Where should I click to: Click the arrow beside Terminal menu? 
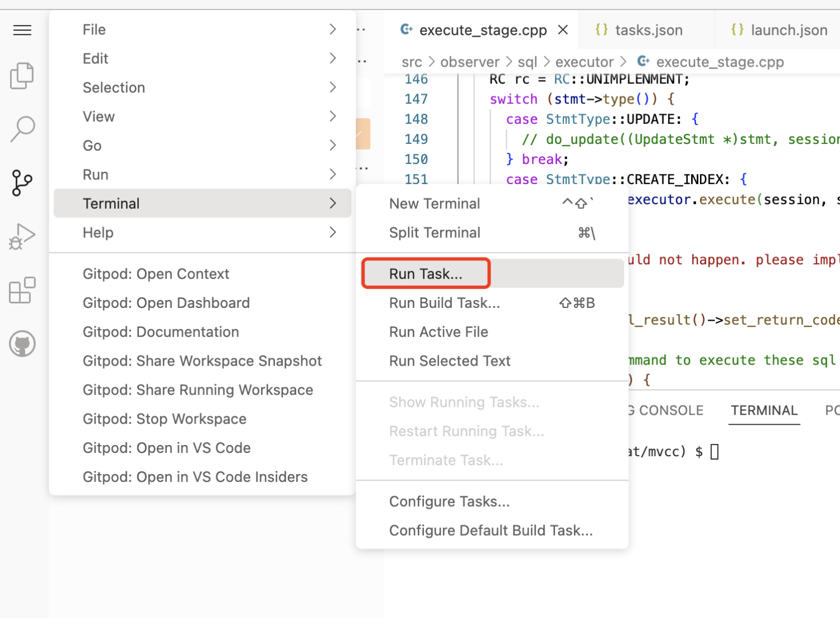click(333, 203)
